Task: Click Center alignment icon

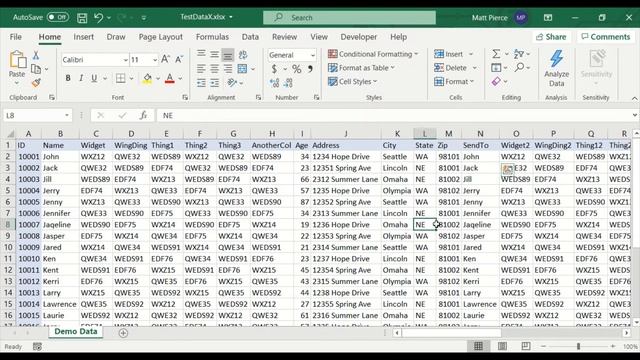Action: [214, 69]
